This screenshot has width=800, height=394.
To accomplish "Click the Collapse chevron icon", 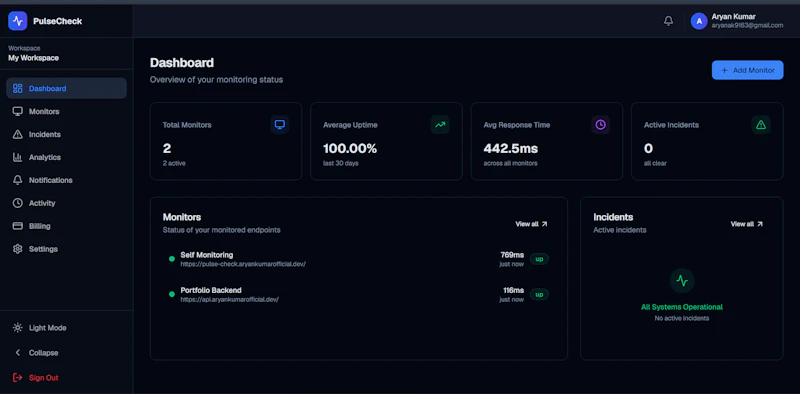I will [x=18, y=353].
